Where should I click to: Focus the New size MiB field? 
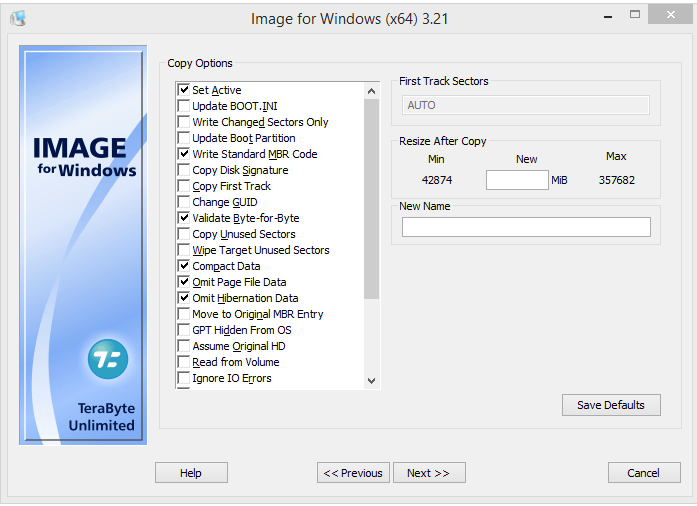coord(517,180)
